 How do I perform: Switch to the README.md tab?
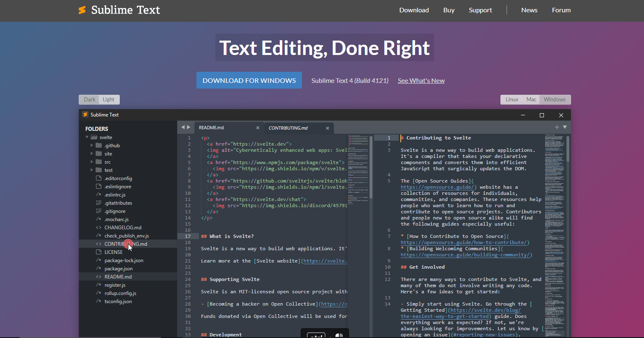pos(228,128)
